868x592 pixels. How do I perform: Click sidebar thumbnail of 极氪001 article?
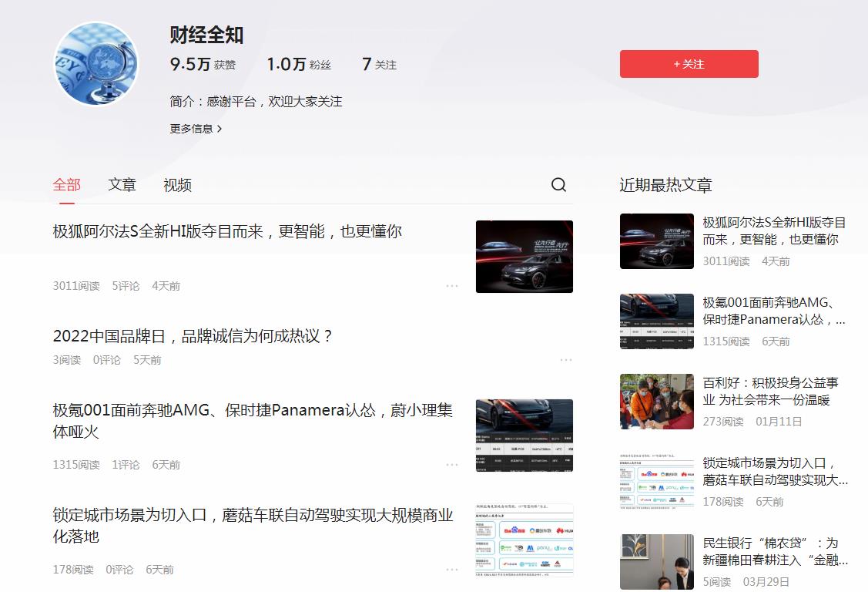point(656,321)
